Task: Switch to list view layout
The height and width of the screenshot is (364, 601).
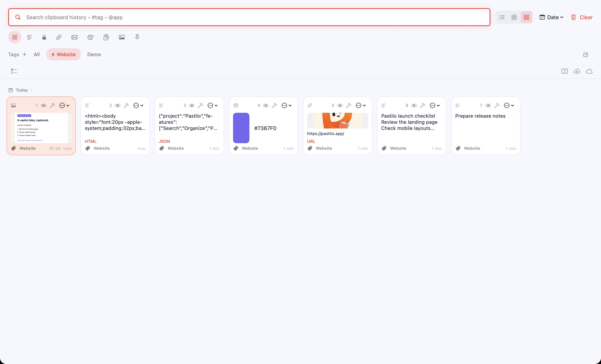Action: pos(502,17)
